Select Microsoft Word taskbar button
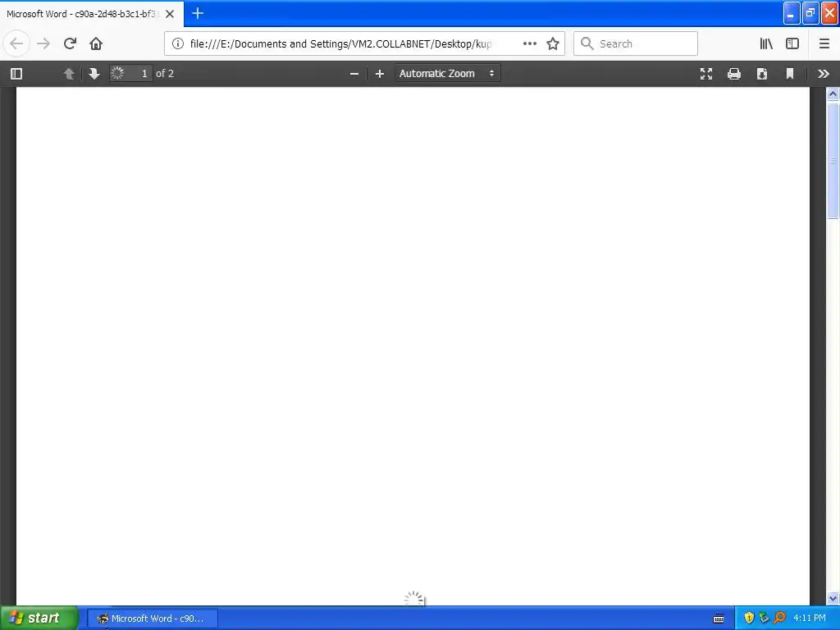Screen dimensions: 840x630 (152, 619)
